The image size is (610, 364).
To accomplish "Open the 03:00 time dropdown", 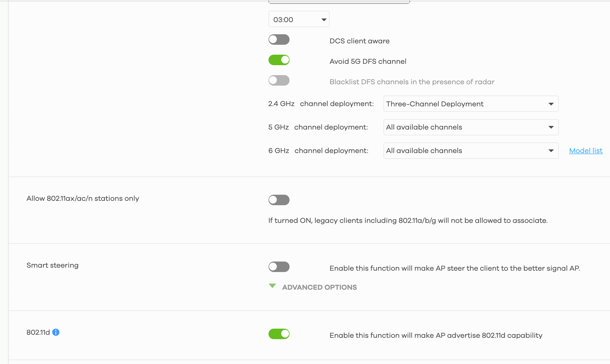I will (298, 19).
